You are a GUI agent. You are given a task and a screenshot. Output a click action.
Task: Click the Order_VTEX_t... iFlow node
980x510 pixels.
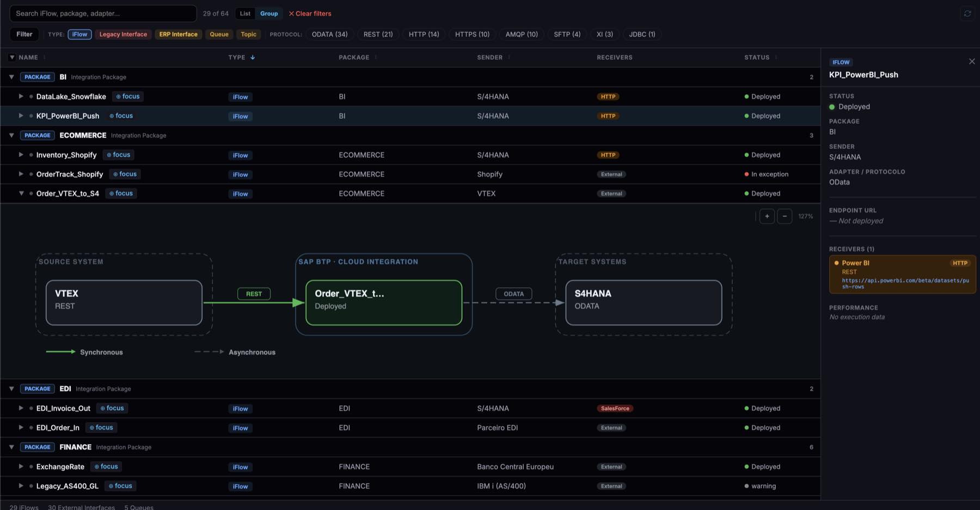(384, 302)
